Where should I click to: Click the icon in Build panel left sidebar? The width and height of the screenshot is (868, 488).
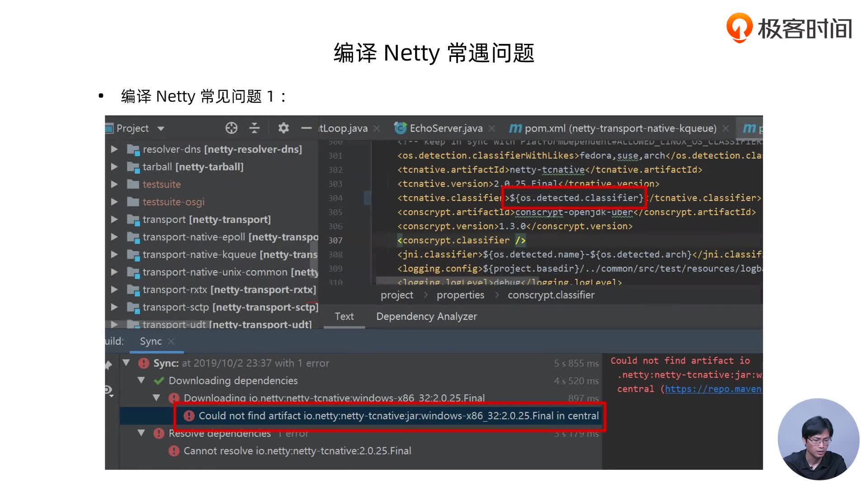click(108, 389)
